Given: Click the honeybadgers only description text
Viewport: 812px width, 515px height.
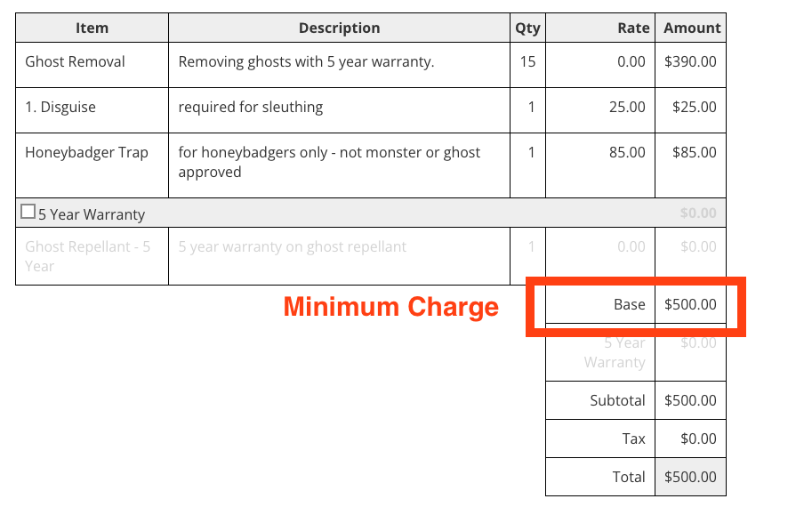Looking at the screenshot, I should pos(329,162).
